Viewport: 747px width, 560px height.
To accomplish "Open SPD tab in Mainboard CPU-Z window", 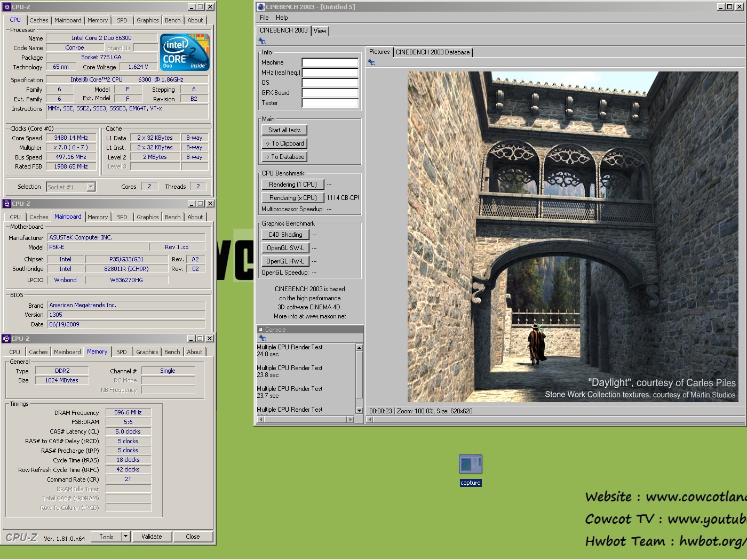I will coord(122,217).
